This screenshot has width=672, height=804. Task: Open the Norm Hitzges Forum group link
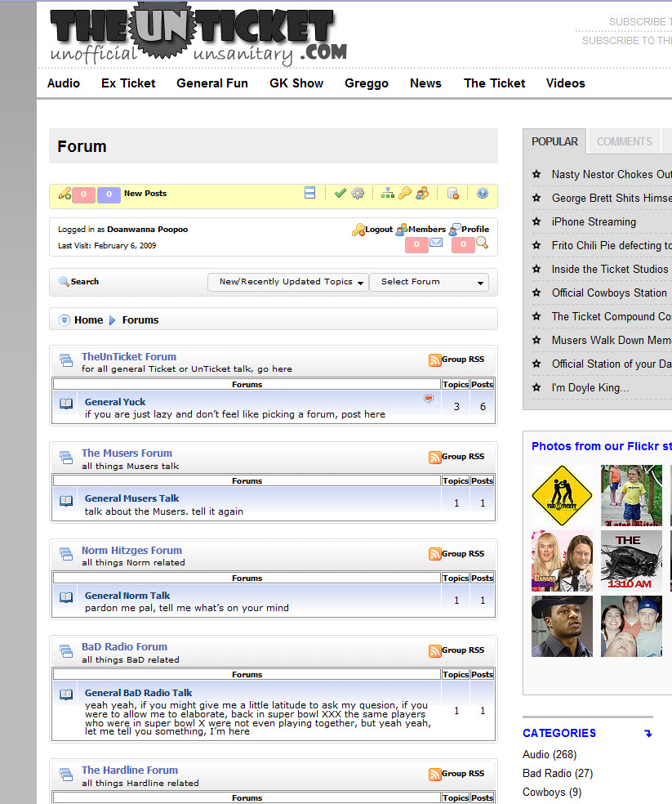point(131,550)
